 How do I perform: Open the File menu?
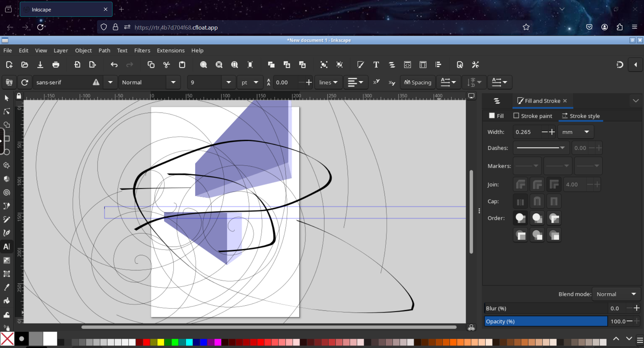click(8, 50)
